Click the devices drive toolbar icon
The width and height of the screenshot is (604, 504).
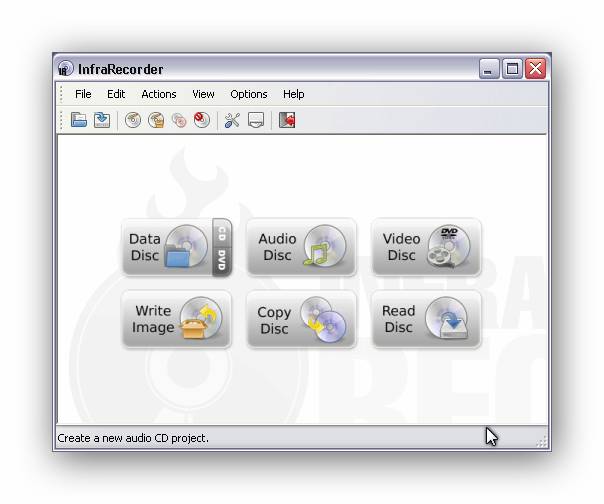[x=256, y=120]
